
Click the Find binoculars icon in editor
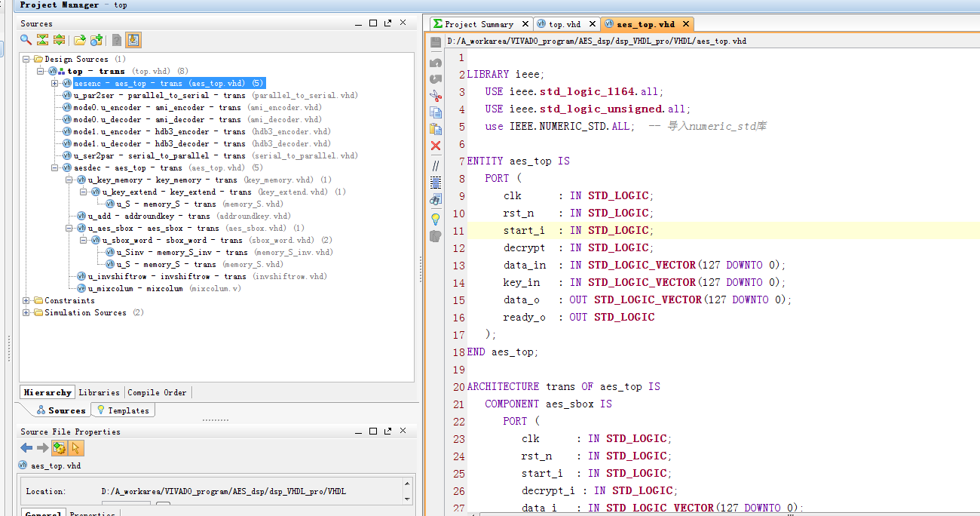coord(436,200)
